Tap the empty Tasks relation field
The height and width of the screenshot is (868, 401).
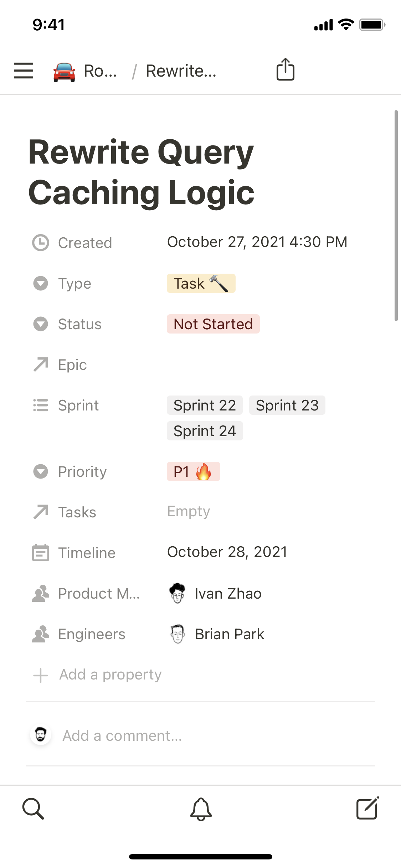coord(189,512)
